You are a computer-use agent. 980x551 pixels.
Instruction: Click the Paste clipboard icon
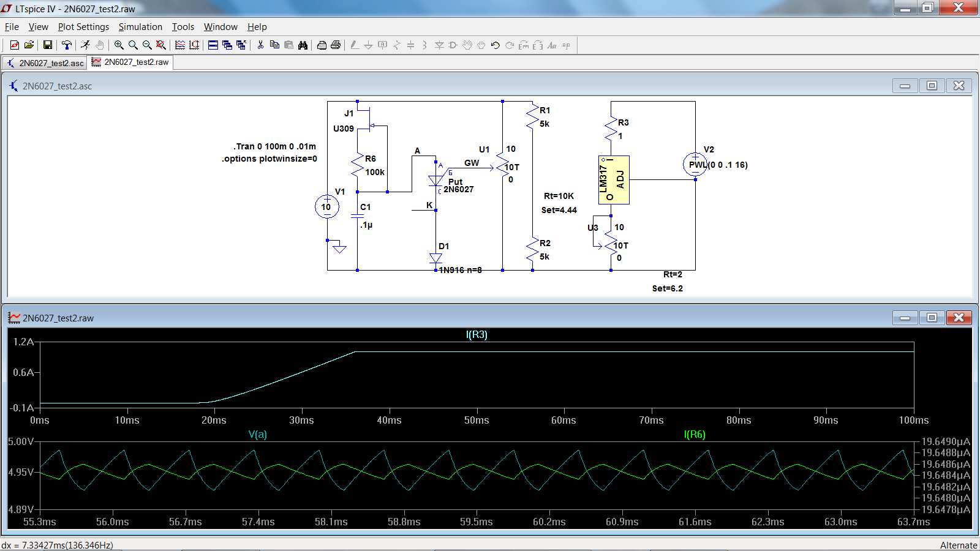288,45
